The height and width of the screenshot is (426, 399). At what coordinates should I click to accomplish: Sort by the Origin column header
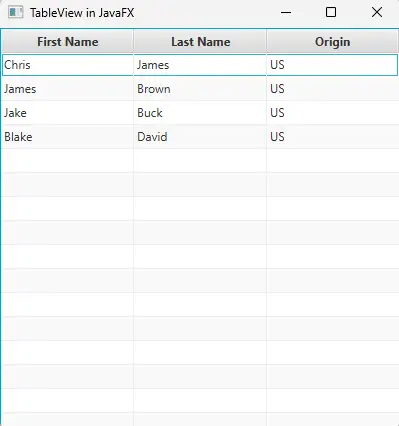point(332,42)
